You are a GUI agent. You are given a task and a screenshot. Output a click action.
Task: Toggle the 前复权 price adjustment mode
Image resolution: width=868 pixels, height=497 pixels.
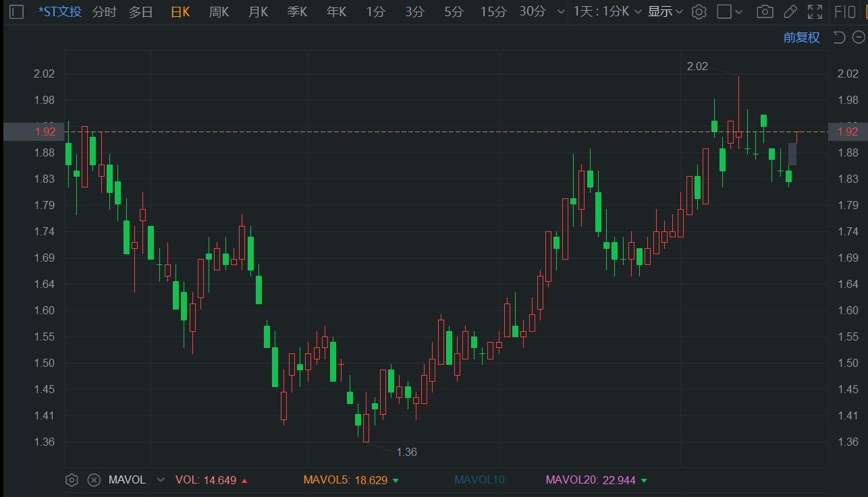point(801,38)
